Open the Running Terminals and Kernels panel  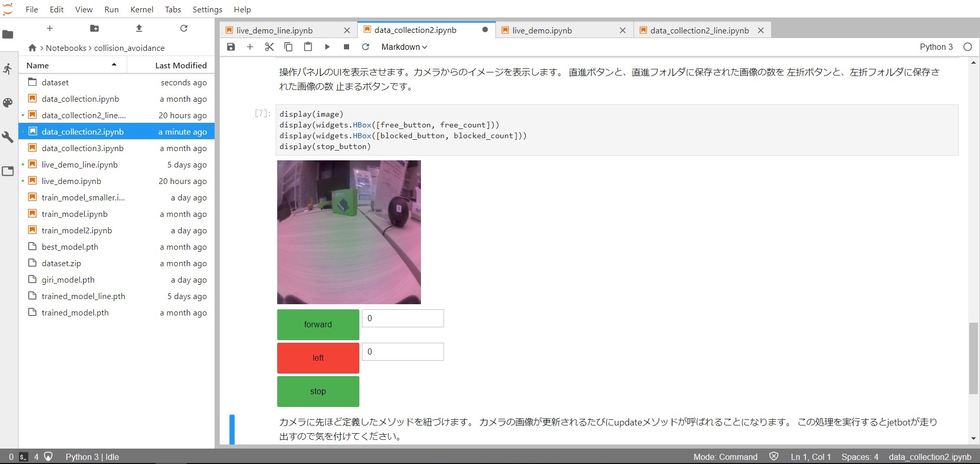8,68
